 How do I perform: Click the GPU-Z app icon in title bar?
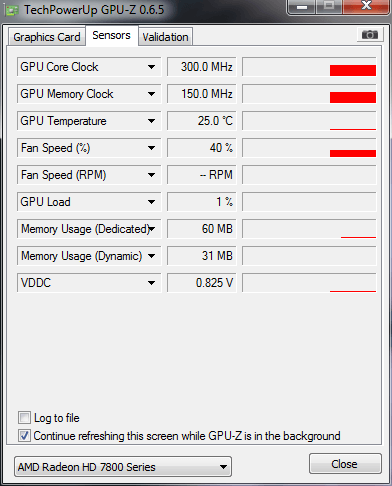(x=12, y=10)
